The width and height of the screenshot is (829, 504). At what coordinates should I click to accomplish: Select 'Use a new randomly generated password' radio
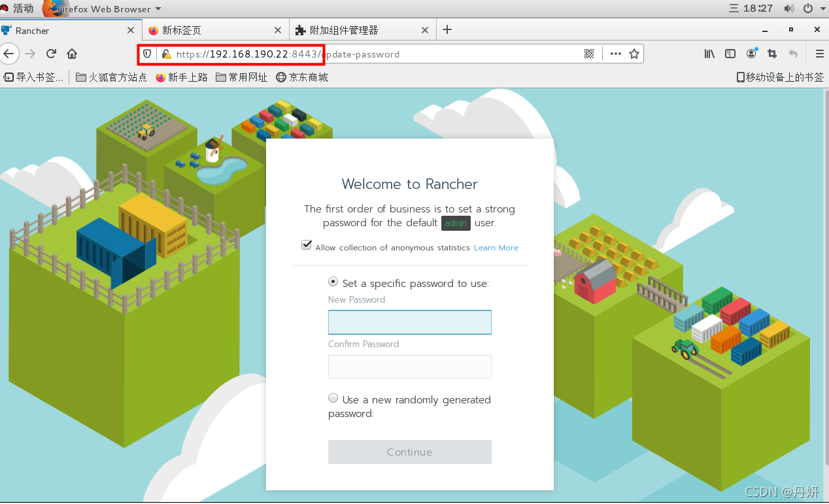(x=333, y=397)
